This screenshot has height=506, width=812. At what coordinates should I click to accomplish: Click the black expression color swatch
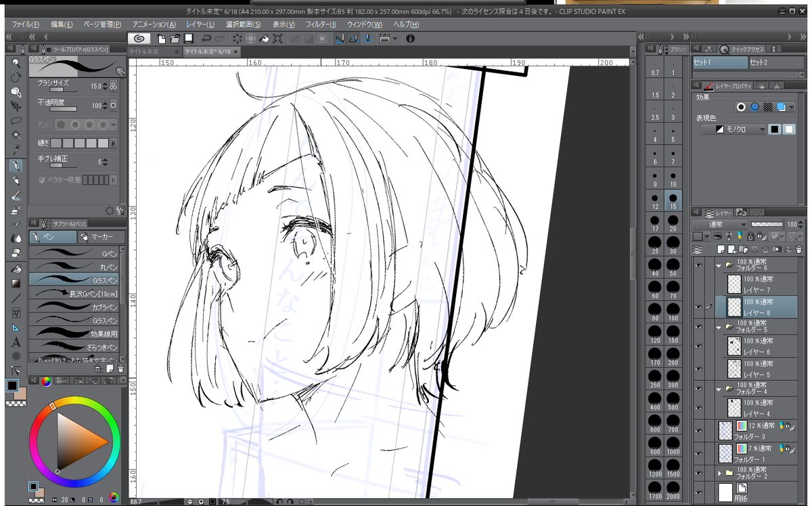775,129
